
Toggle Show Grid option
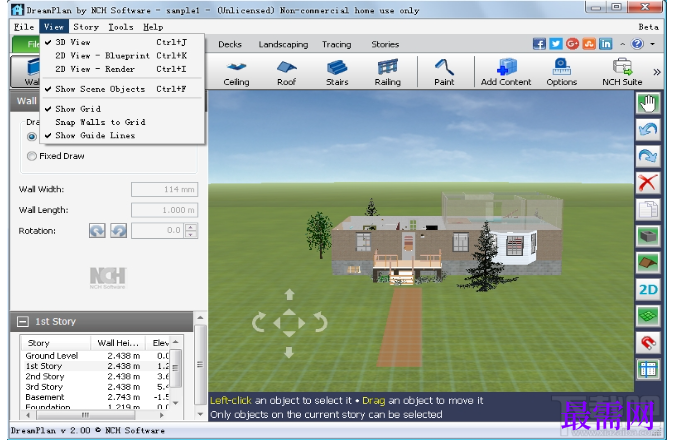point(122,109)
